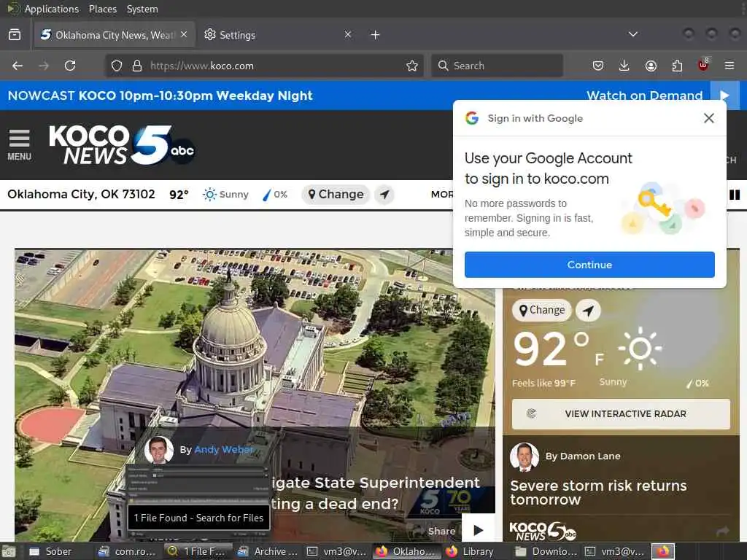Click the Change location button in weather bar
Viewport: 747px width, 560px height.
pos(336,194)
